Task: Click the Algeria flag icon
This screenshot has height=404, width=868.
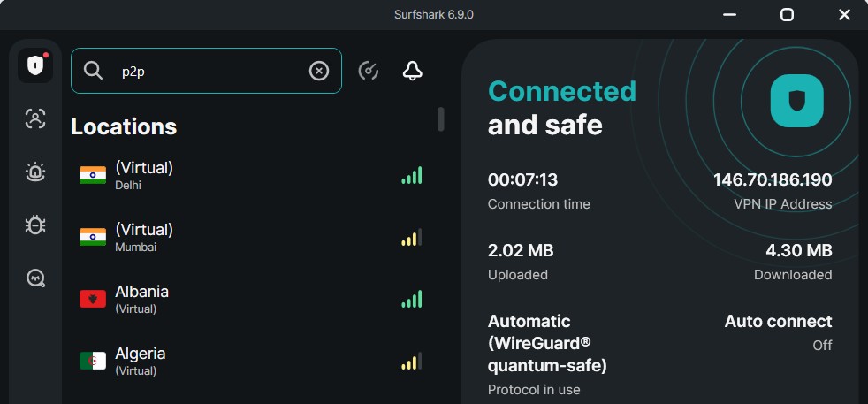Action: pyautogui.click(x=93, y=362)
